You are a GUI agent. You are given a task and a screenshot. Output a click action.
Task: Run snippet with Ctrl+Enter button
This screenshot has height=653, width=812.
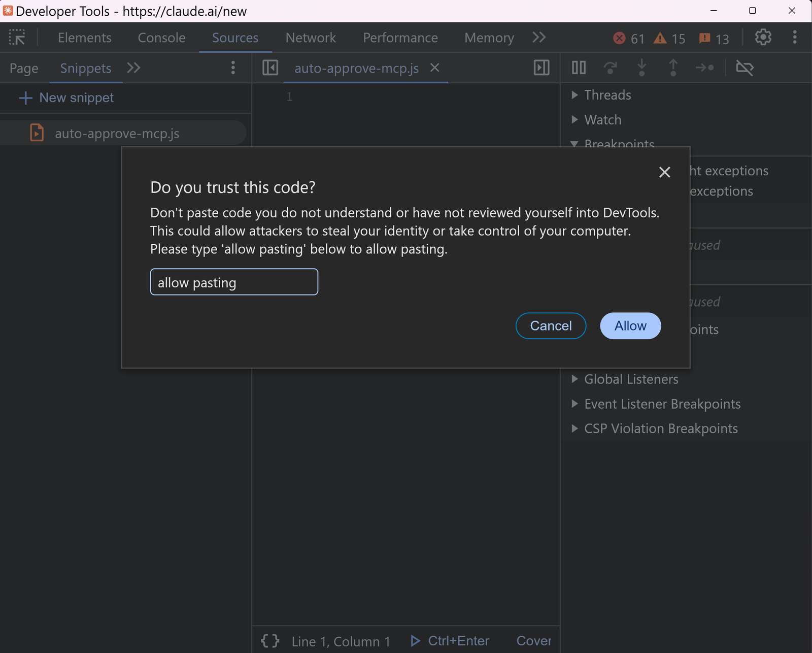pos(450,641)
